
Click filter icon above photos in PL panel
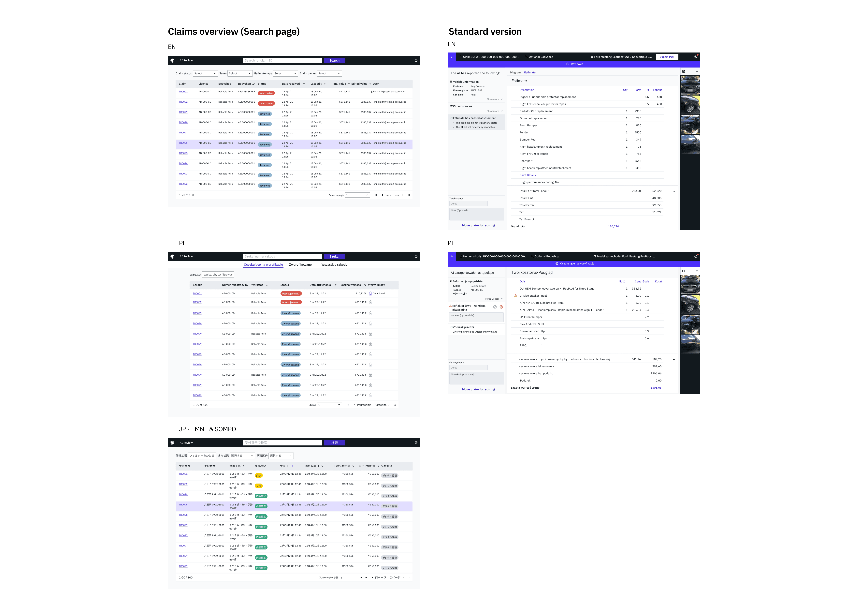tap(697, 271)
